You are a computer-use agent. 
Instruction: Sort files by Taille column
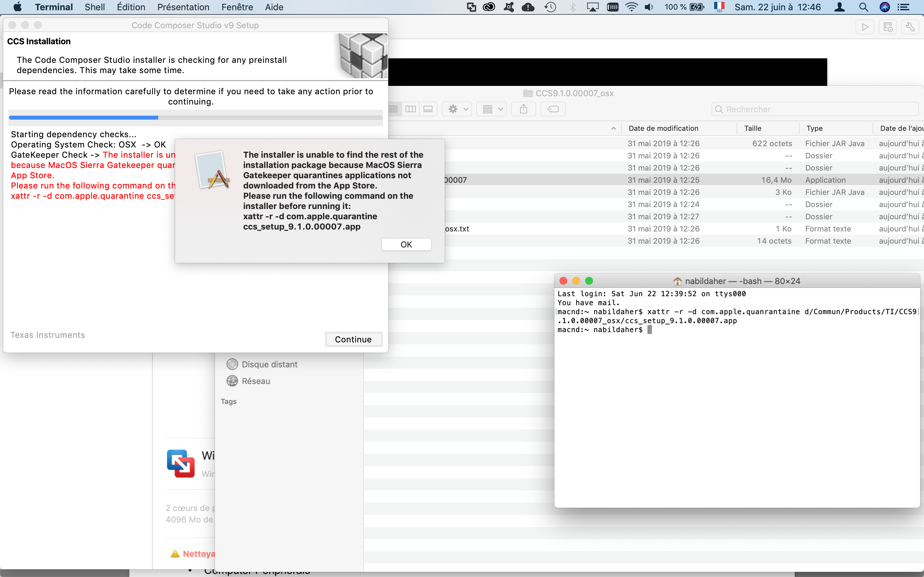click(x=753, y=128)
